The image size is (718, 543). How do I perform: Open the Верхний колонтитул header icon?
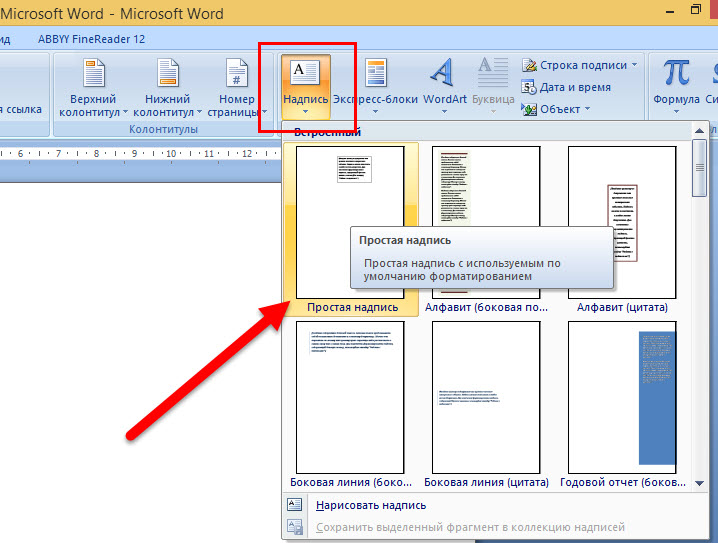point(94,73)
